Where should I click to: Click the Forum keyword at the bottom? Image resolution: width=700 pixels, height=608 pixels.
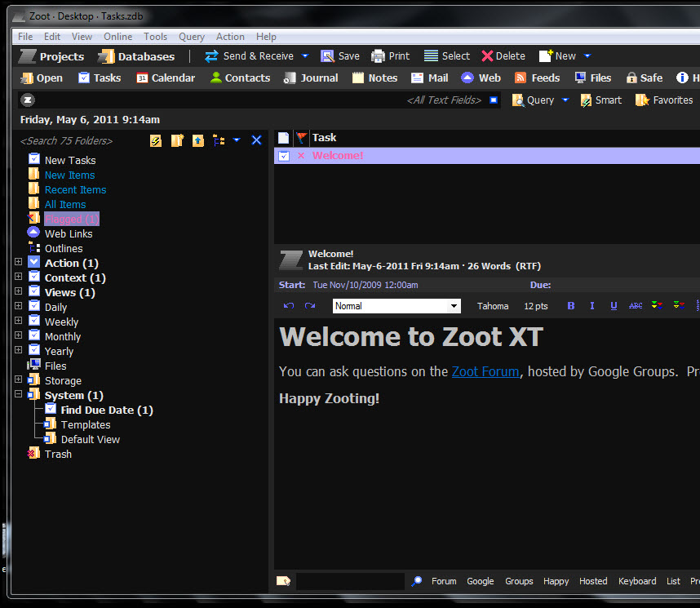(x=444, y=581)
